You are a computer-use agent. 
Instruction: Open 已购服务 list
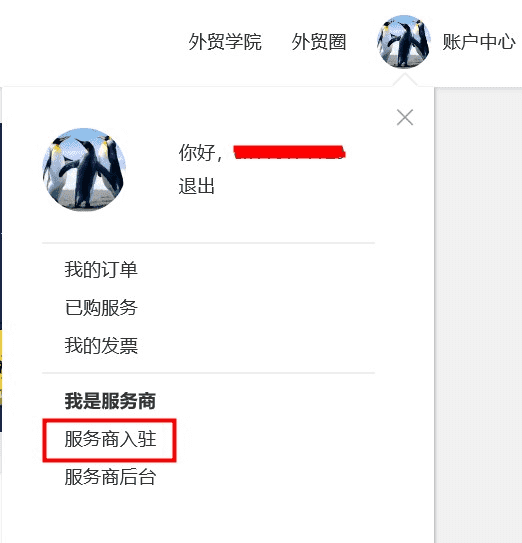click(x=101, y=308)
